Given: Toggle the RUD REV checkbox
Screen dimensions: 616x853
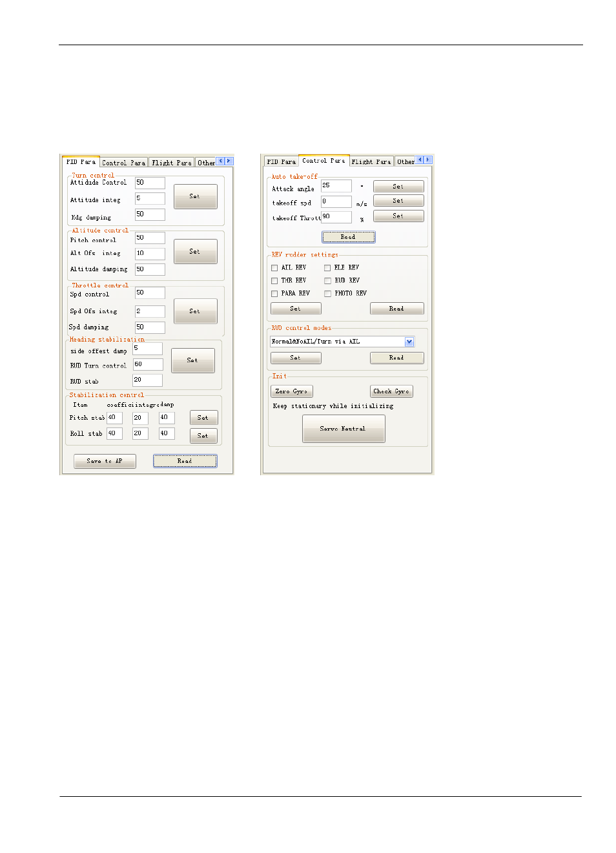Looking at the screenshot, I should pos(327,281).
